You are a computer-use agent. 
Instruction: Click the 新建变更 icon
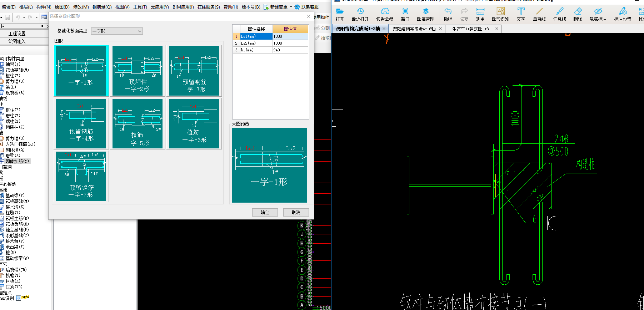coord(266,7)
